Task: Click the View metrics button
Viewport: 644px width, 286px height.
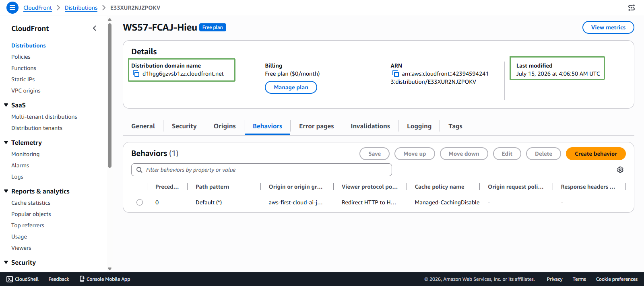Action: click(x=608, y=27)
